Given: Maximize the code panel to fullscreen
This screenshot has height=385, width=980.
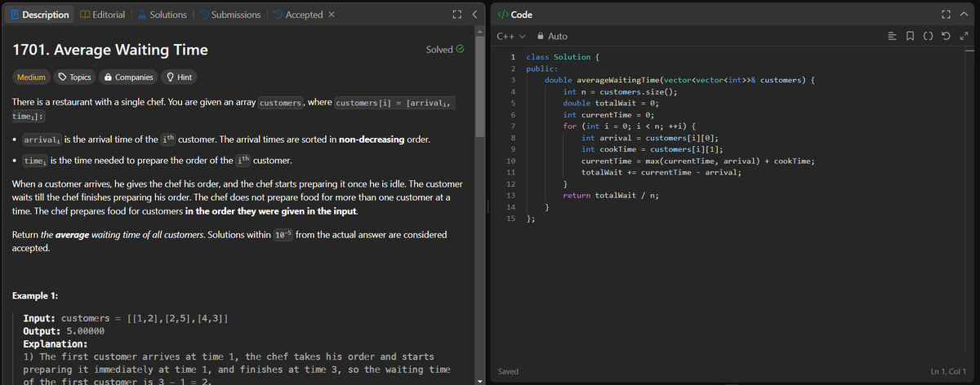Looking at the screenshot, I should tap(947, 15).
